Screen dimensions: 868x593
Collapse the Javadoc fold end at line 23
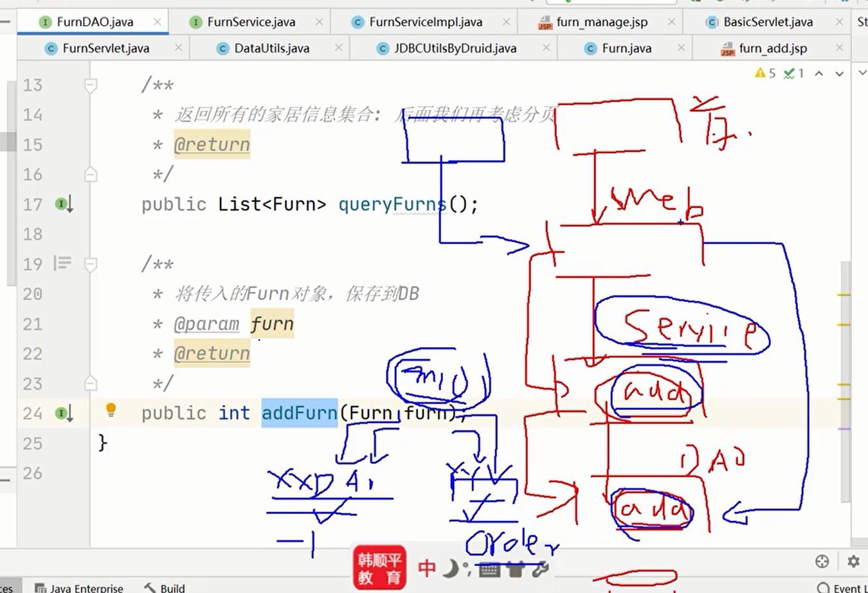coord(91,383)
